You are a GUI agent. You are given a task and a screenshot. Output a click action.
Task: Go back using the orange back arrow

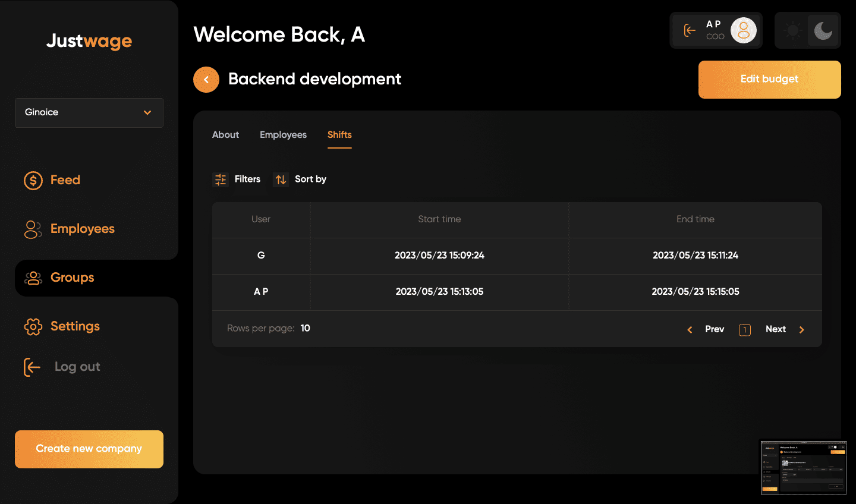click(x=206, y=80)
